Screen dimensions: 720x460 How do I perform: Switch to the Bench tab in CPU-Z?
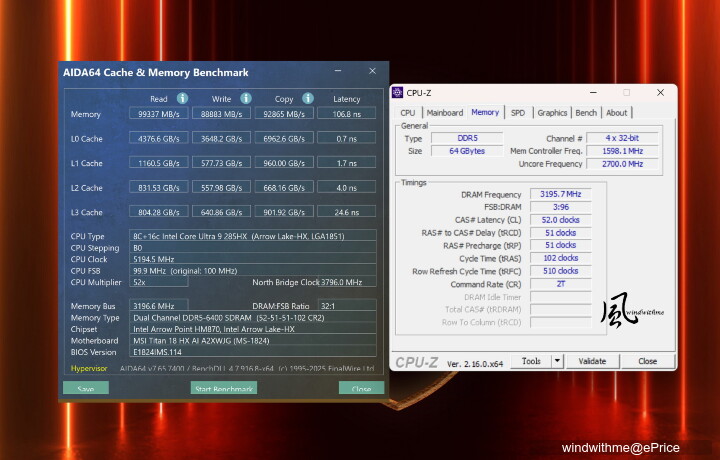pyautogui.click(x=586, y=113)
